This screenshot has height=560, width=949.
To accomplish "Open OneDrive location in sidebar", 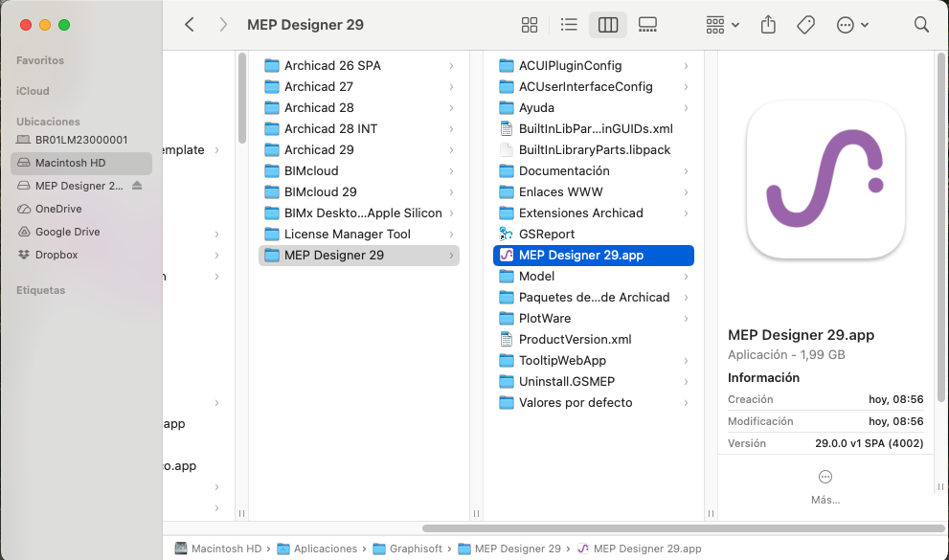I will [x=81, y=209].
